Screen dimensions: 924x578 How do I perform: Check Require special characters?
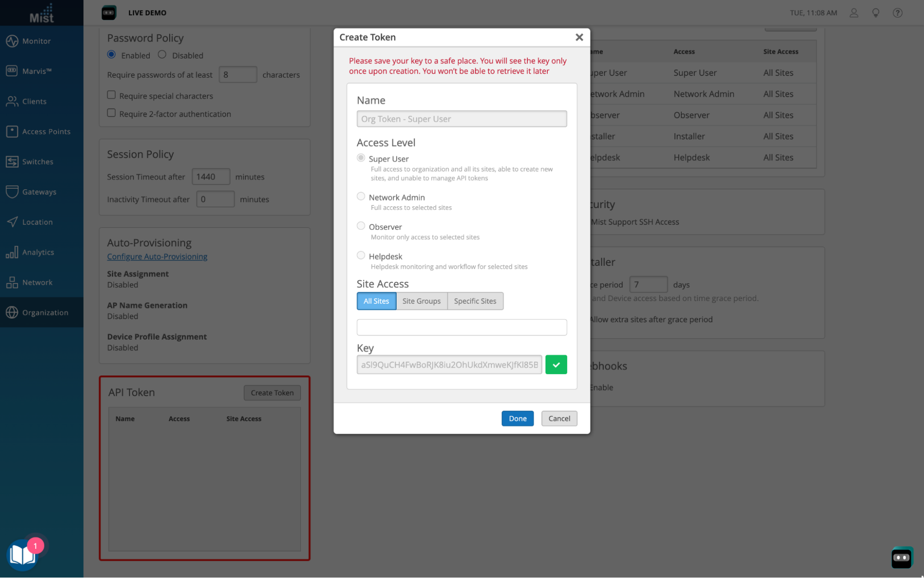tap(111, 95)
